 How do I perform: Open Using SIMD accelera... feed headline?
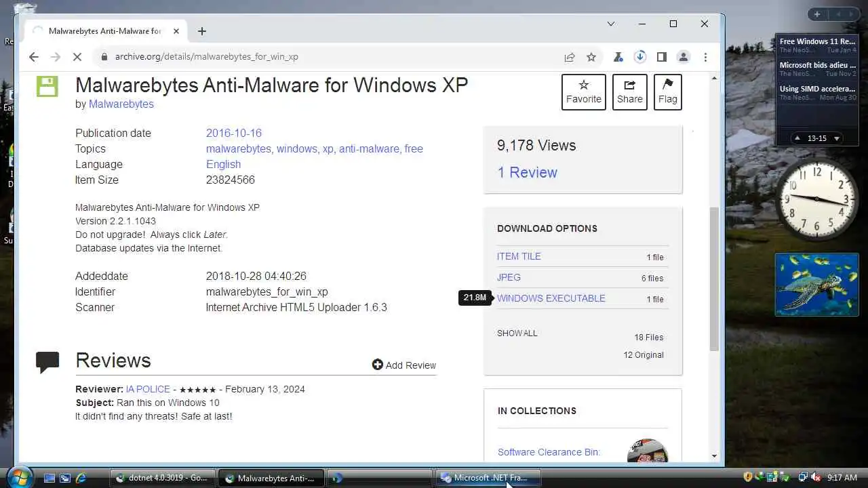click(x=818, y=89)
